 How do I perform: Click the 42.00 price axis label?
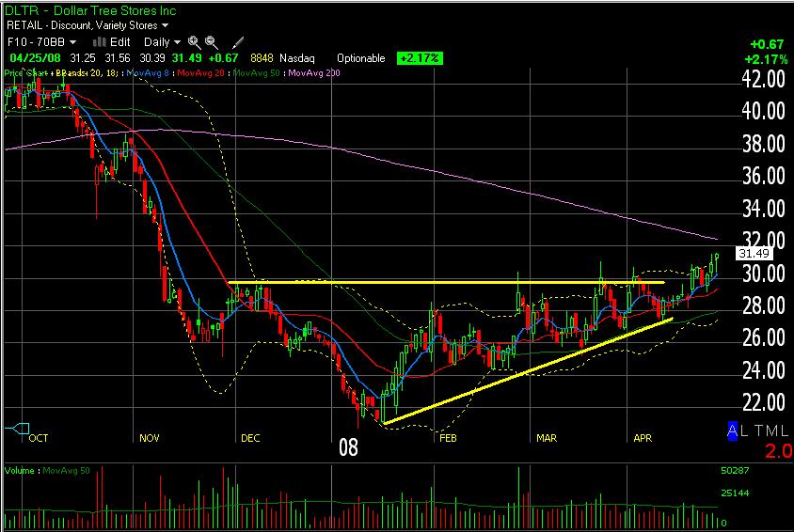tap(764, 79)
